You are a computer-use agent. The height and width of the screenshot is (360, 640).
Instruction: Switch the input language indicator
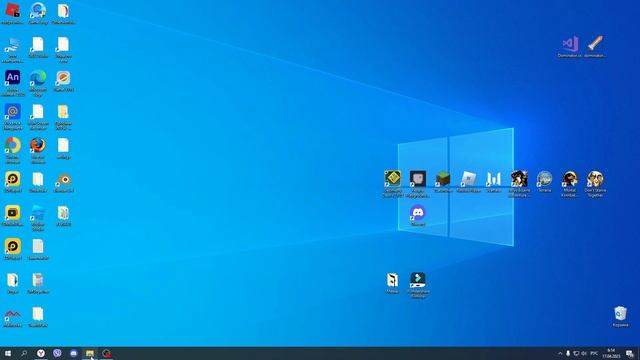[x=594, y=353]
